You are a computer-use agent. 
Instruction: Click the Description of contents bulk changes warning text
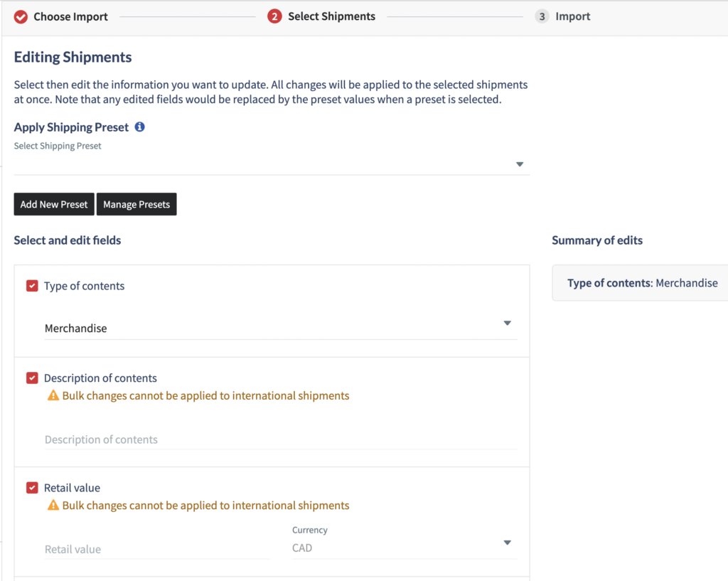[205, 395]
